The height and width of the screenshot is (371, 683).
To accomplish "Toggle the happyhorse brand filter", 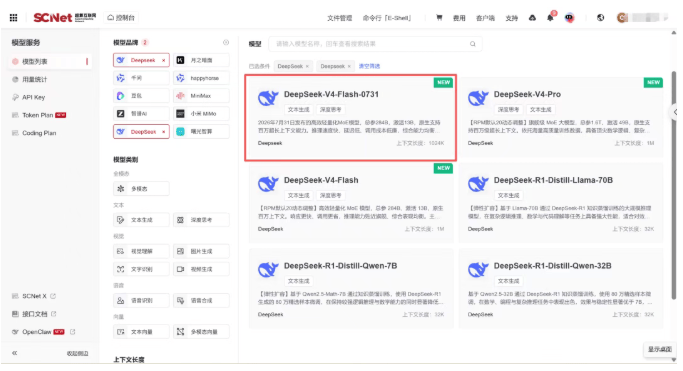I will pyautogui.click(x=201, y=78).
